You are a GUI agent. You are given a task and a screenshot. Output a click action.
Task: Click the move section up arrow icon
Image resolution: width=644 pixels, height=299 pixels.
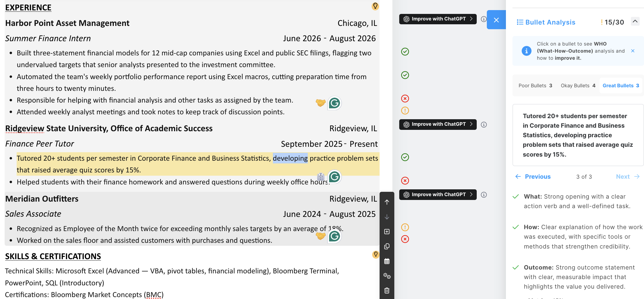pos(387,202)
